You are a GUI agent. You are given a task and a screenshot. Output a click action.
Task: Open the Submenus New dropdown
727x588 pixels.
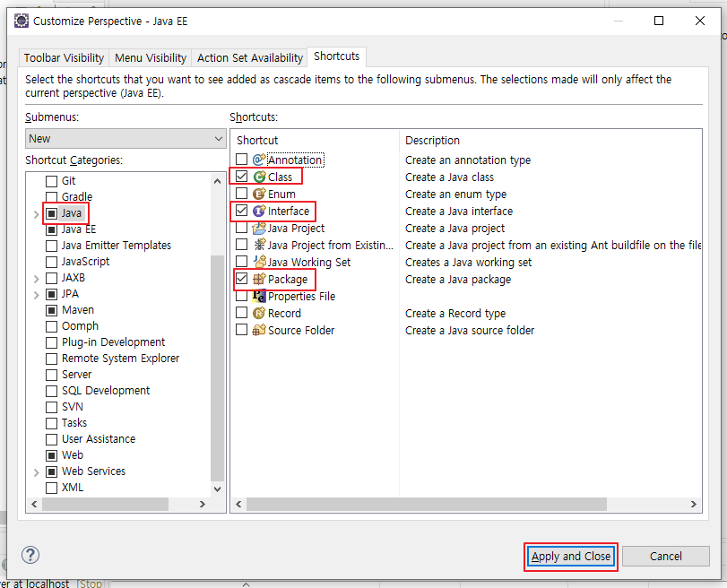[125, 139]
